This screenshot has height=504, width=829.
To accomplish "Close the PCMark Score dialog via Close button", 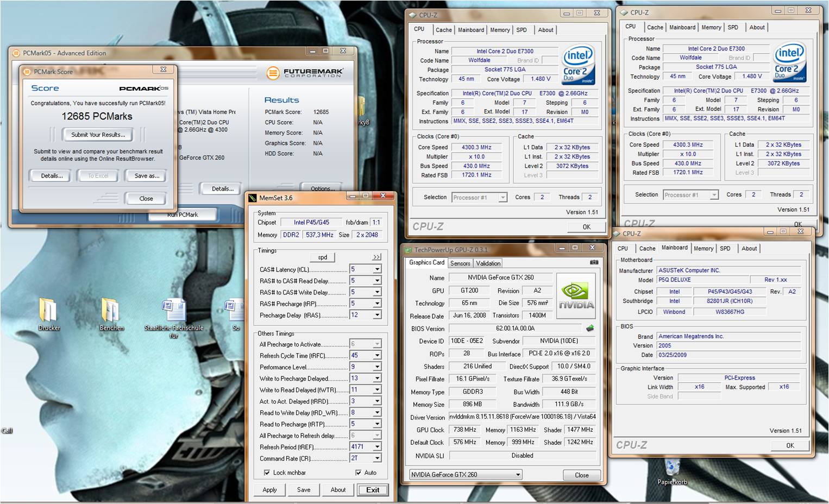I will coord(146,199).
